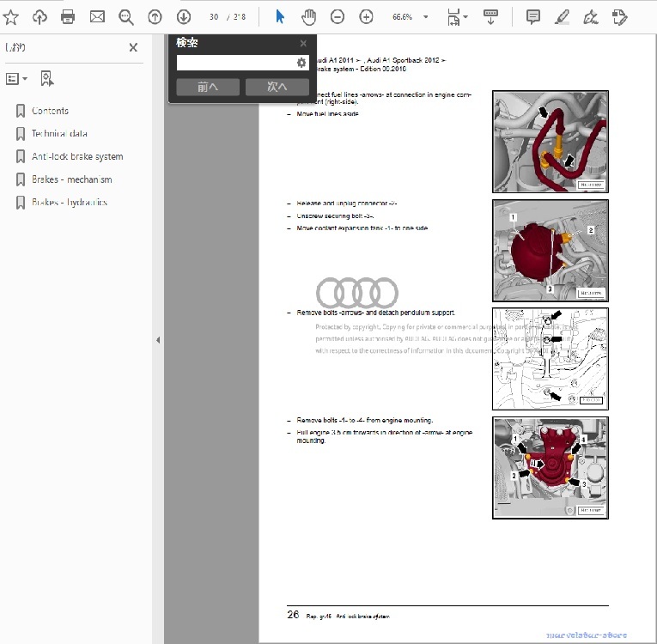657x644 pixels.
Task: Click the scrolling mode keyboard icon
Action: (x=490, y=17)
